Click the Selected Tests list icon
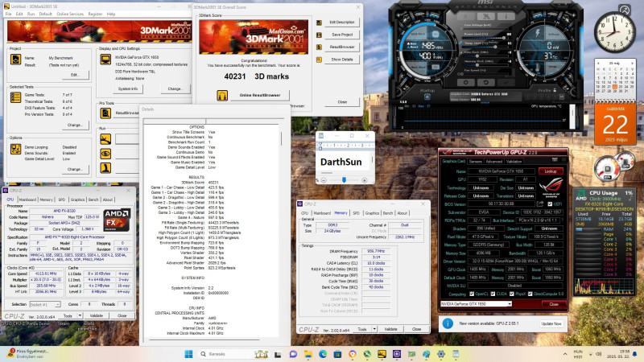Viewport: 644px width, 362px height. click(x=15, y=97)
